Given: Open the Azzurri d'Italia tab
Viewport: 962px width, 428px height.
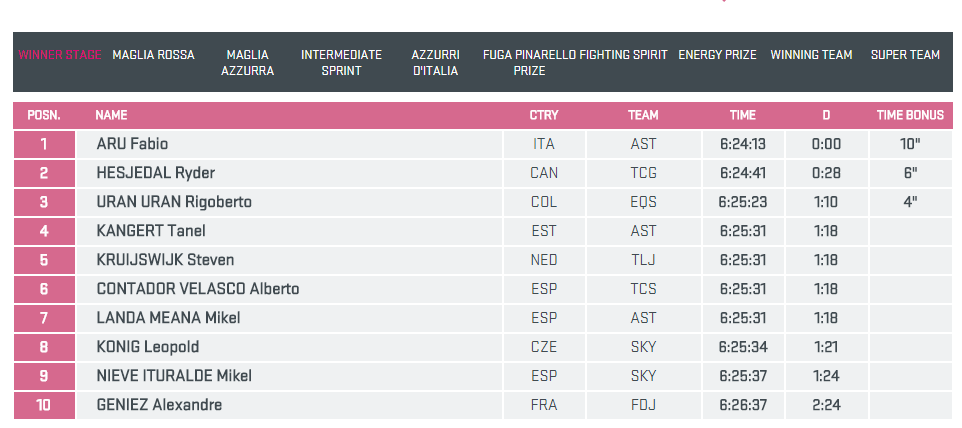Looking at the screenshot, I should click(x=435, y=63).
